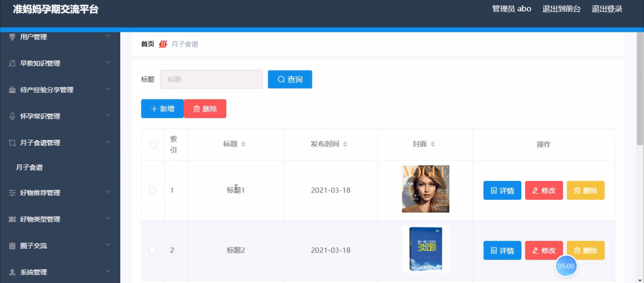644x283 pixels.
Task: Click the briefcase icon beside 待产经验分享管理
Action: coord(12,90)
